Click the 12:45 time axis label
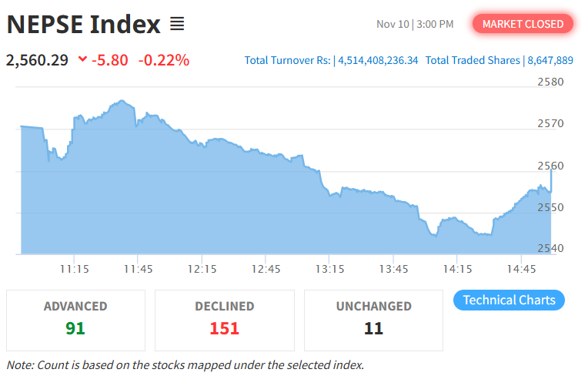The width and height of the screenshot is (588, 386). pos(266,269)
